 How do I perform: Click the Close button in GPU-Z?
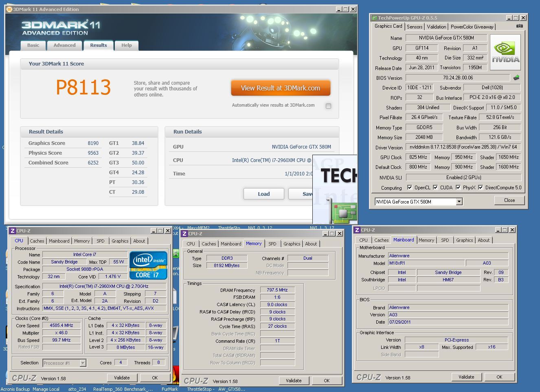click(x=509, y=200)
